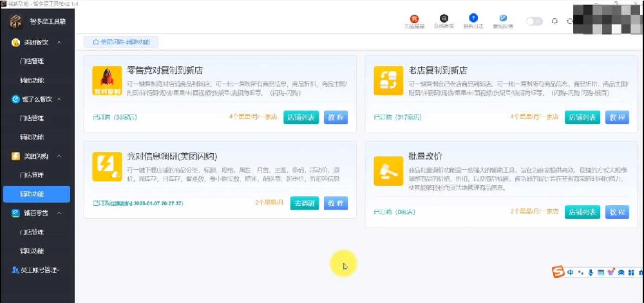Click the 已订购 (317家店) text

coord(397,117)
